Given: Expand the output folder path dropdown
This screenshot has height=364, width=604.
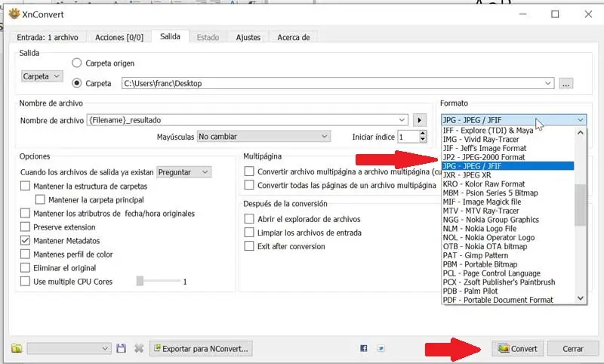Looking at the screenshot, I should coord(548,83).
